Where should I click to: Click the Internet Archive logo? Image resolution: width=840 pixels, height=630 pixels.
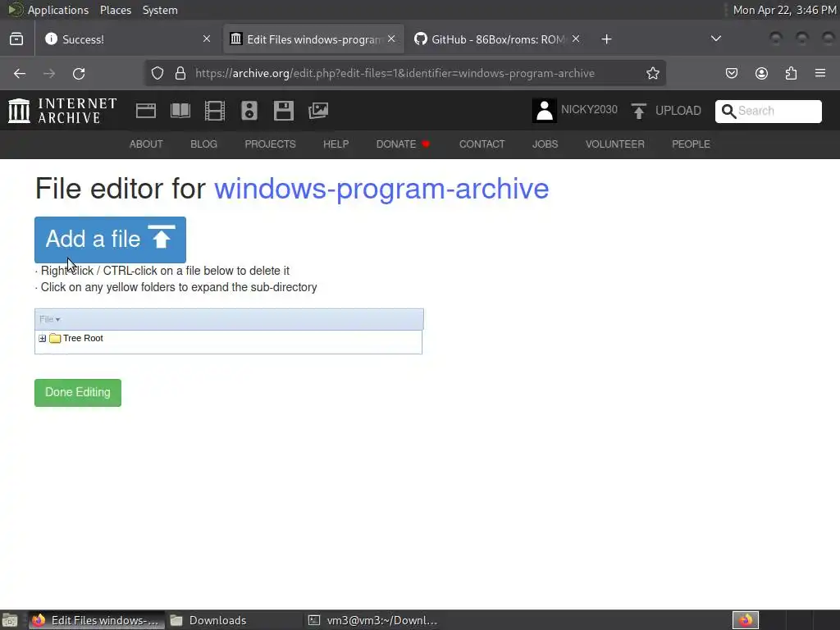[62, 111]
